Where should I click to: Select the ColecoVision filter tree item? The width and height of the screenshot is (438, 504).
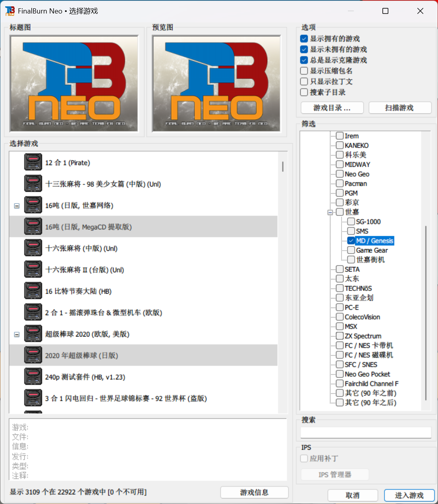tap(363, 317)
